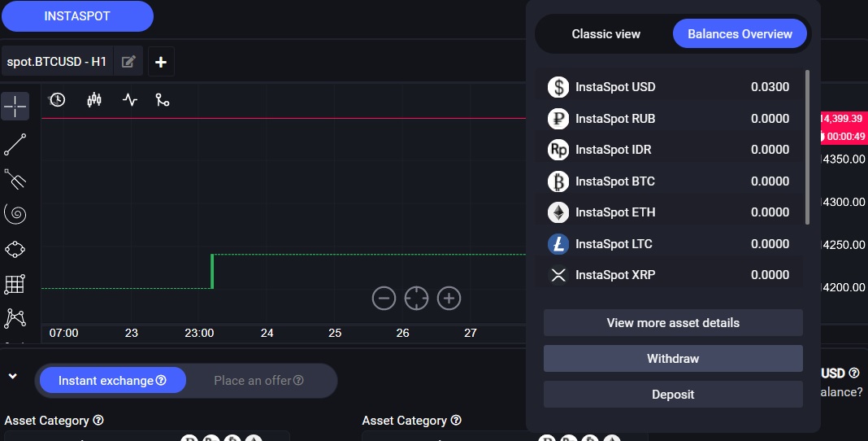
Task: Click the InstaSpot RUB ruble icon
Action: pos(558,119)
